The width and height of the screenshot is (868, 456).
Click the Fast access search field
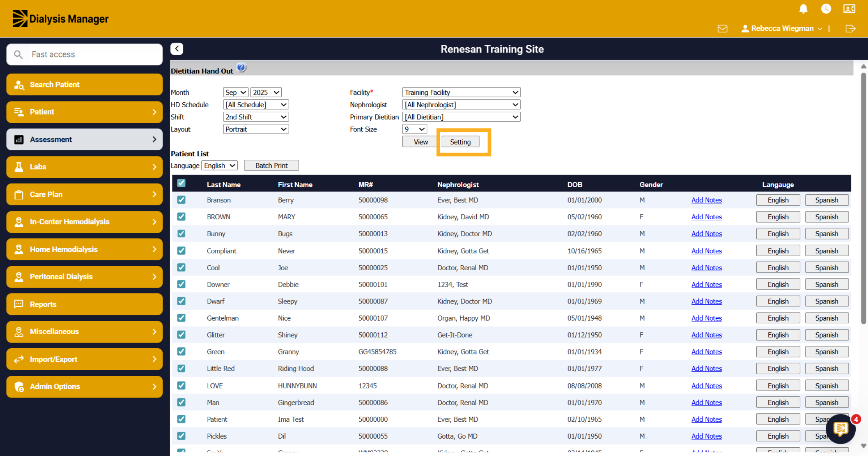pos(84,55)
